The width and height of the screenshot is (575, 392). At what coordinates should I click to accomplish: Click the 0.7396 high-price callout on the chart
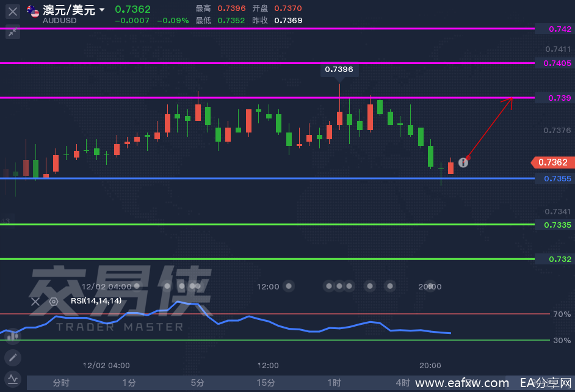(339, 70)
